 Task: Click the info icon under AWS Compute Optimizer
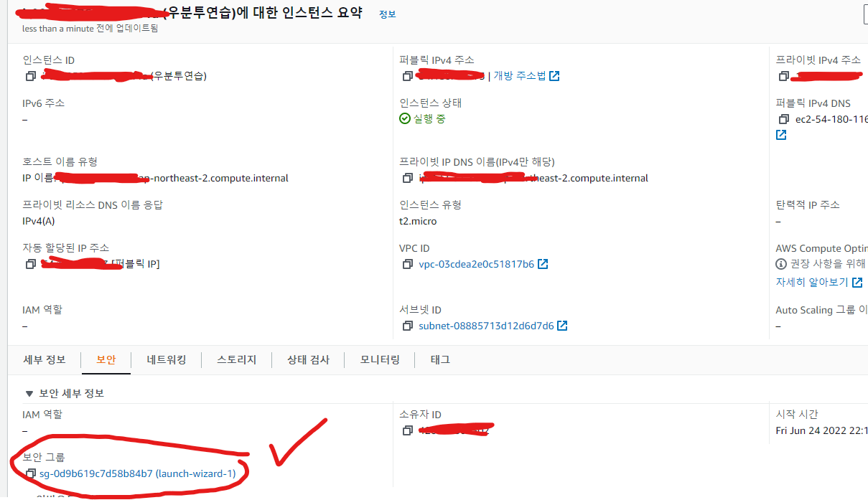tap(782, 264)
